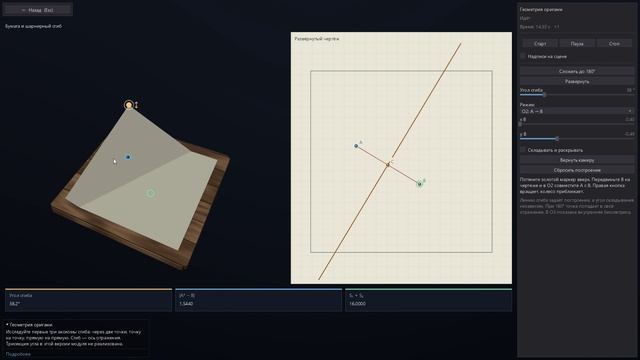Open the Режим dropdown showing O2: A → B

pos(577,111)
